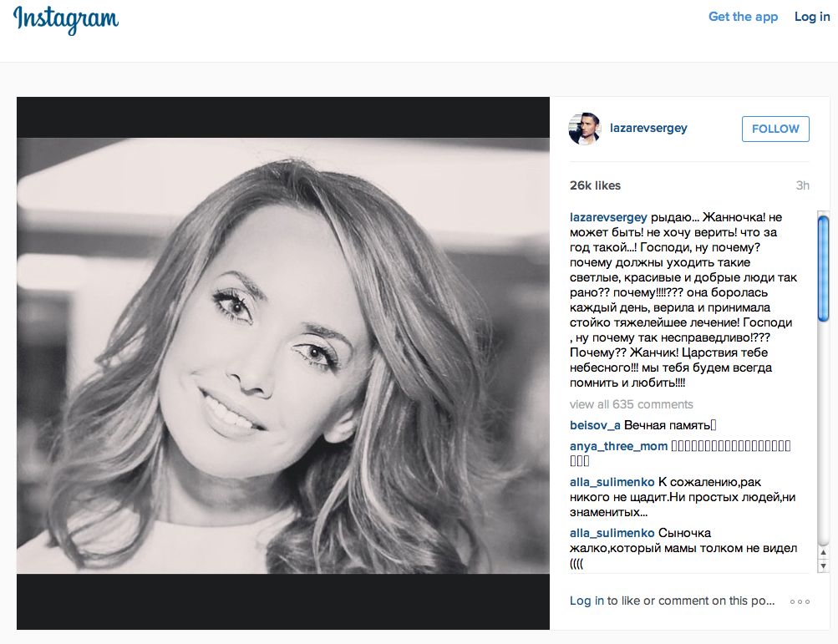Open the three-dot more options menu
The width and height of the screenshot is (838, 644).
800,601
